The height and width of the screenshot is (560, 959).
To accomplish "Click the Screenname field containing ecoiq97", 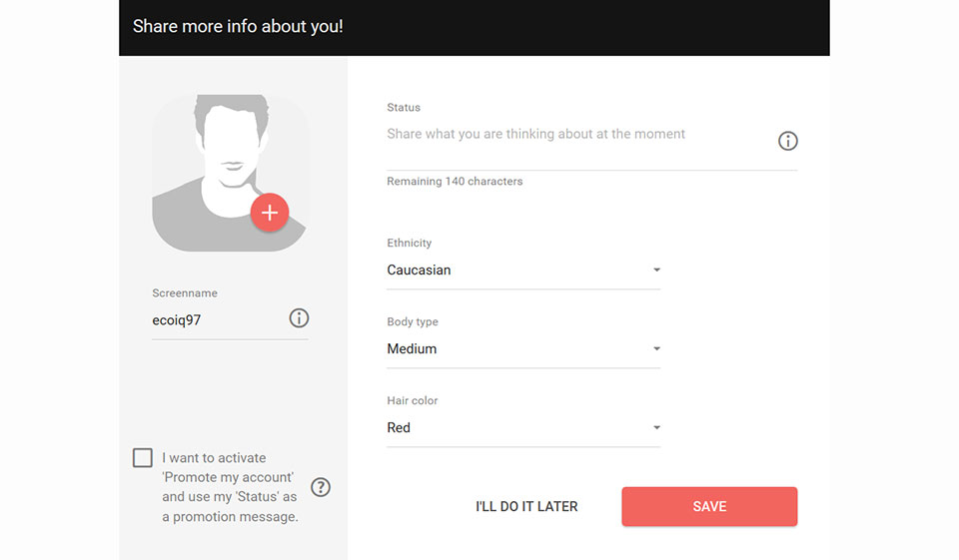I will click(x=215, y=320).
